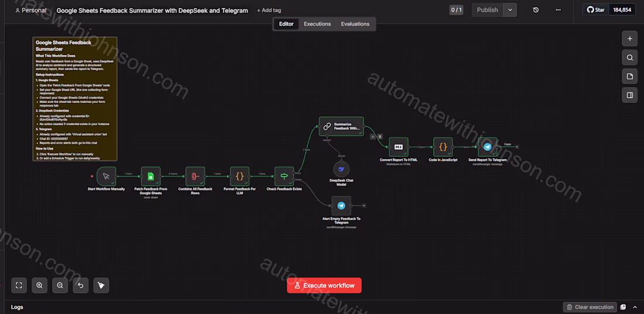The width and height of the screenshot is (644, 314).
Task: Click the plus icon to add a node
Action: click(629, 39)
